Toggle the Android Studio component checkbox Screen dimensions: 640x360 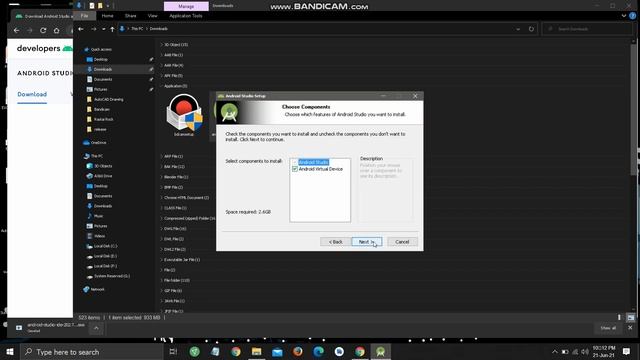[x=295, y=162]
